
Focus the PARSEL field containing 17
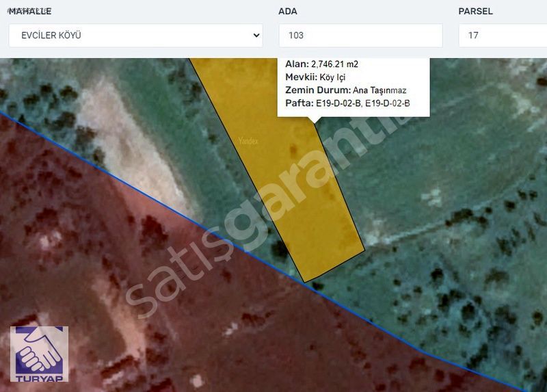tap(501, 36)
